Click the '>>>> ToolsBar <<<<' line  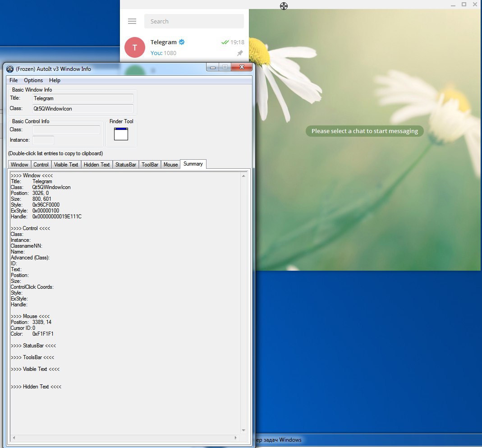(32, 357)
